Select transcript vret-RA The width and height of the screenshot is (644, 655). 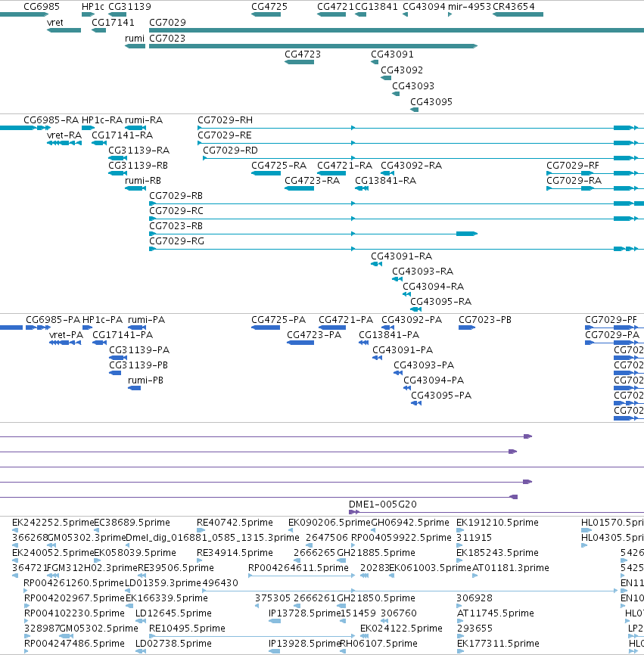pos(64,135)
